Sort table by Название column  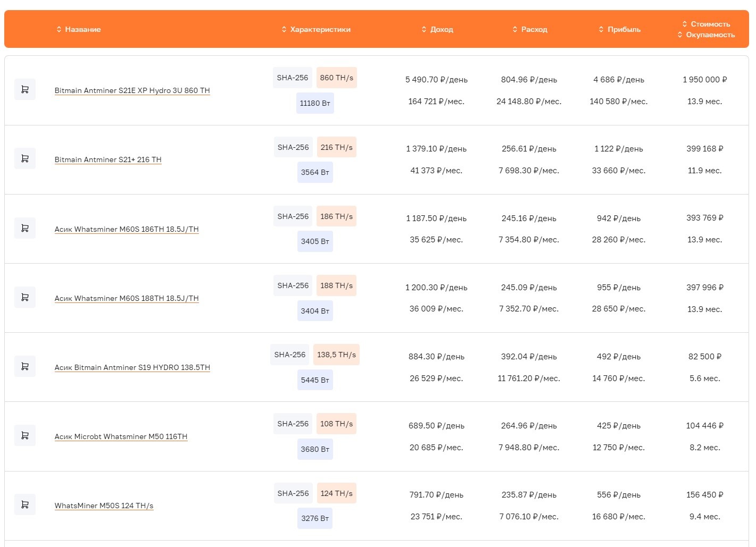79,29
